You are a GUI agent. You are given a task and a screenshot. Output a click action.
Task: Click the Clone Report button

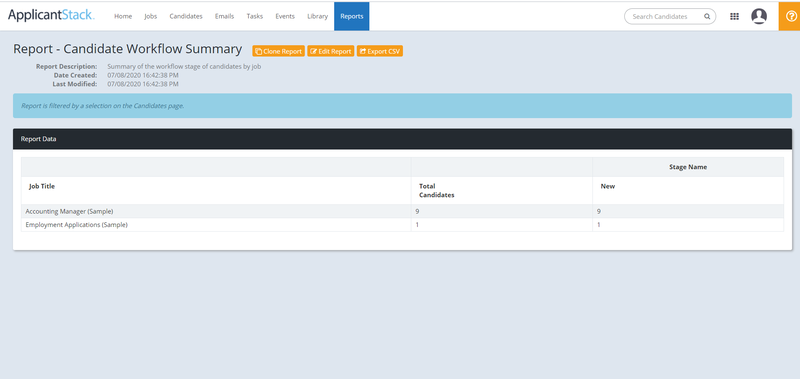pyautogui.click(x=278, y=51)
